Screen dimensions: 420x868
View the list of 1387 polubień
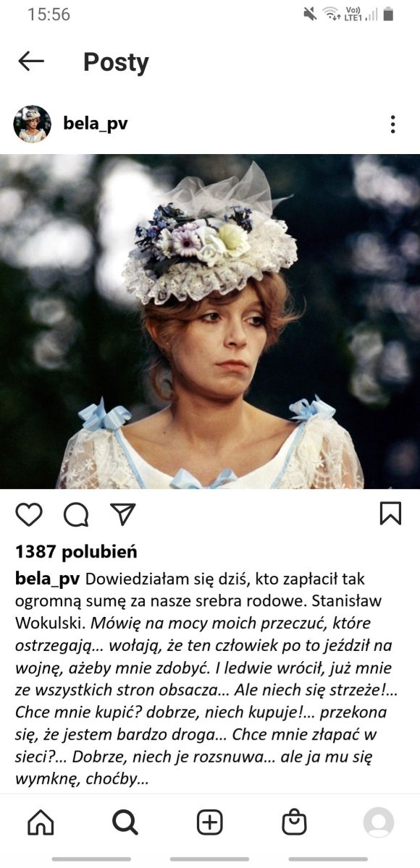pyautogui.click(x=76, y=552)
